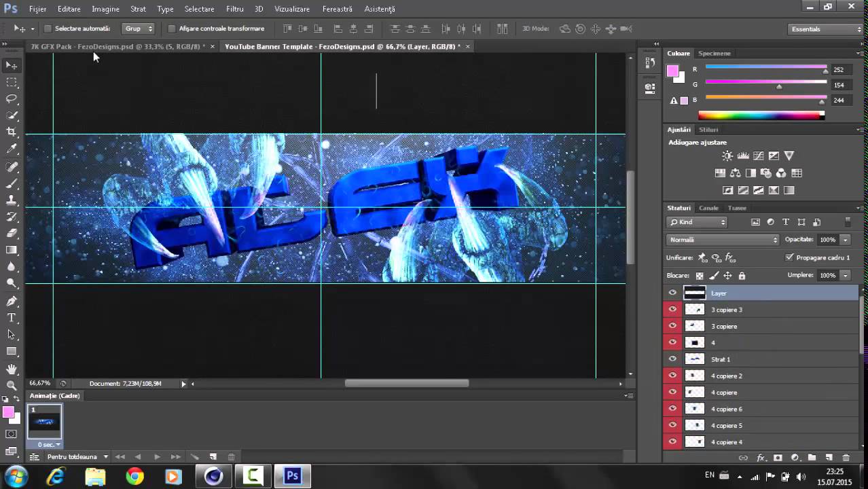Create a new group with folder icon
The image size is (868, 489).
pos(812,458)
